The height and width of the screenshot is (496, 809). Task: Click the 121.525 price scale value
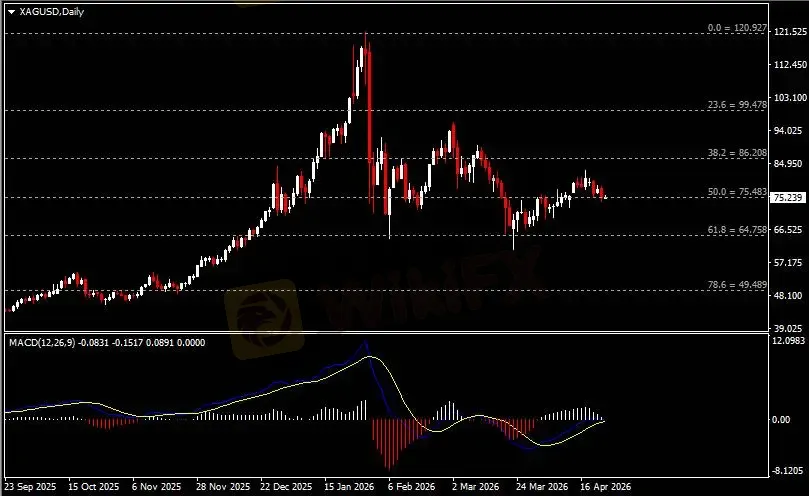point(788,31)
